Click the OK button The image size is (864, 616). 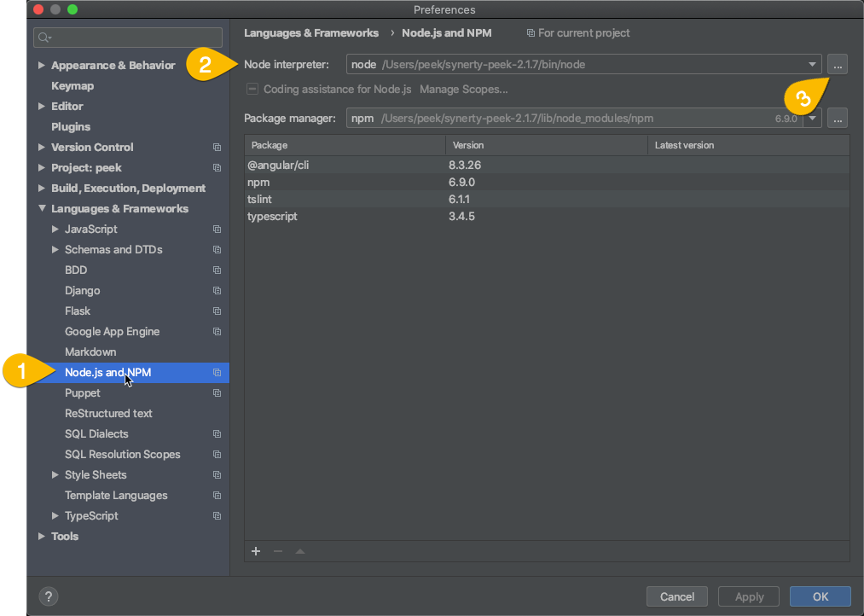[x=820, y=596]
